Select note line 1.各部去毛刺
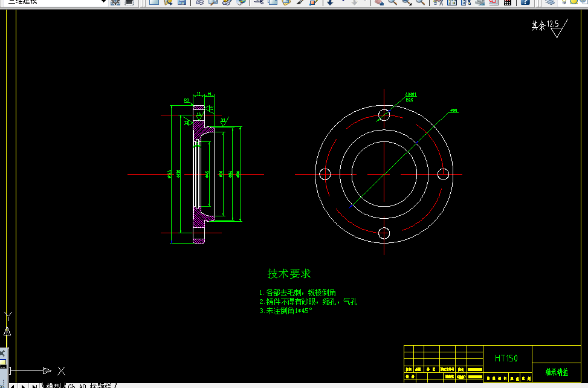The image size is (588, 388). pos(297,293)
